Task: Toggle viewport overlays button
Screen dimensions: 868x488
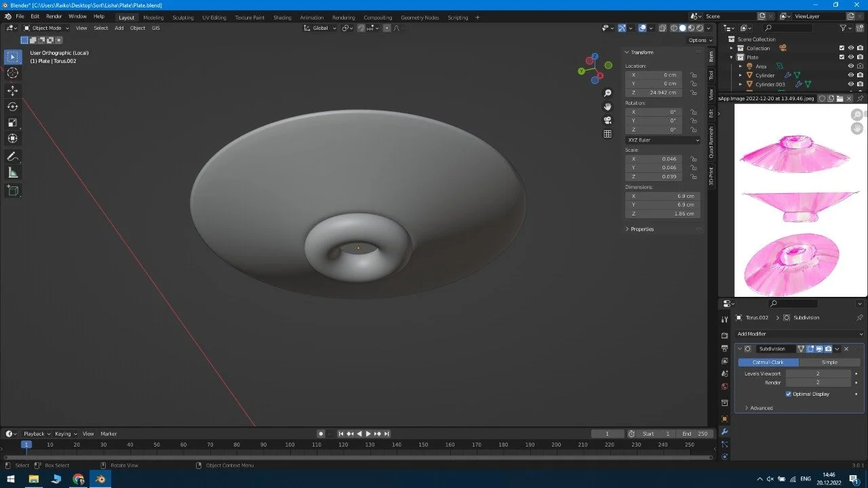Action: [642, 28]
